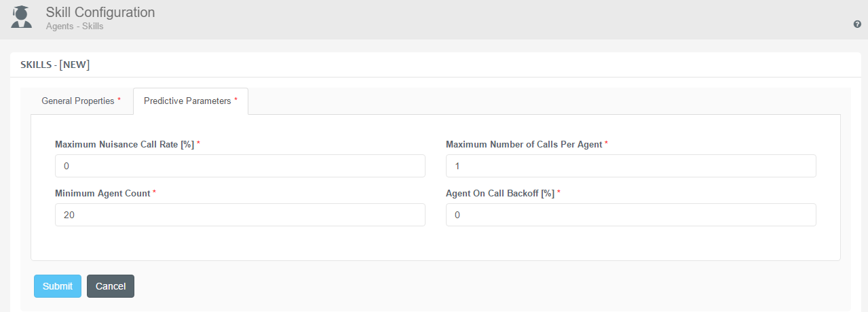This screenshot has width=868, height=312.
Task: Click the Cancel button
Action: click(x=111, y=286)
